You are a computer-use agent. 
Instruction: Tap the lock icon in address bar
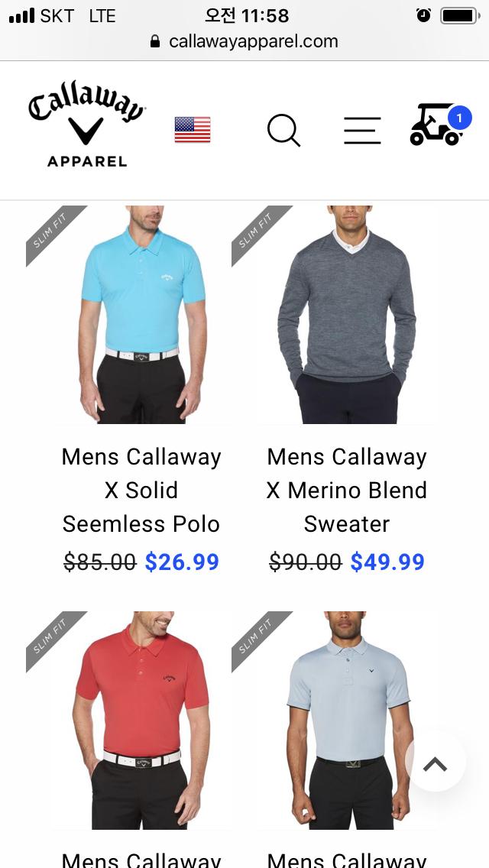click(156, 41)
